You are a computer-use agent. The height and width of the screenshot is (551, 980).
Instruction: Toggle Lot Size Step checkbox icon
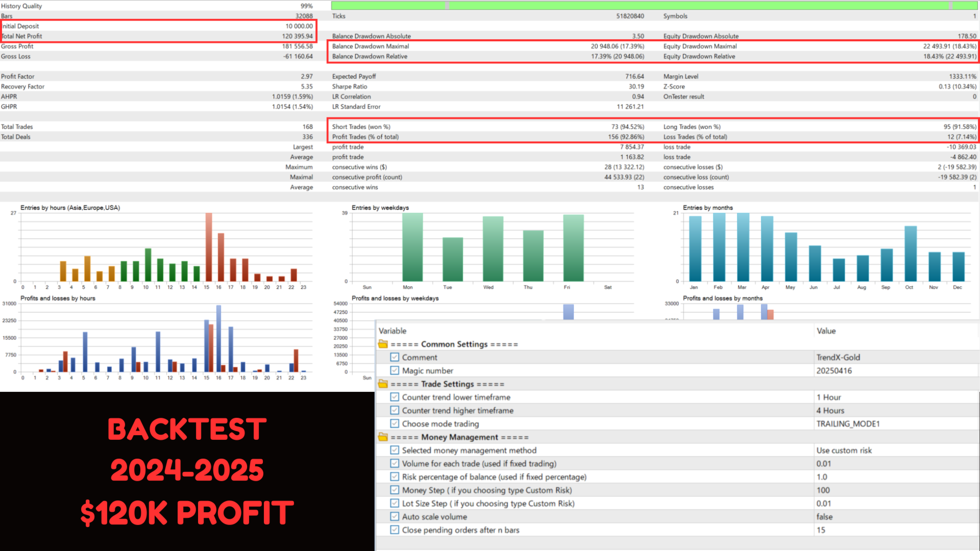click(395, 503)
